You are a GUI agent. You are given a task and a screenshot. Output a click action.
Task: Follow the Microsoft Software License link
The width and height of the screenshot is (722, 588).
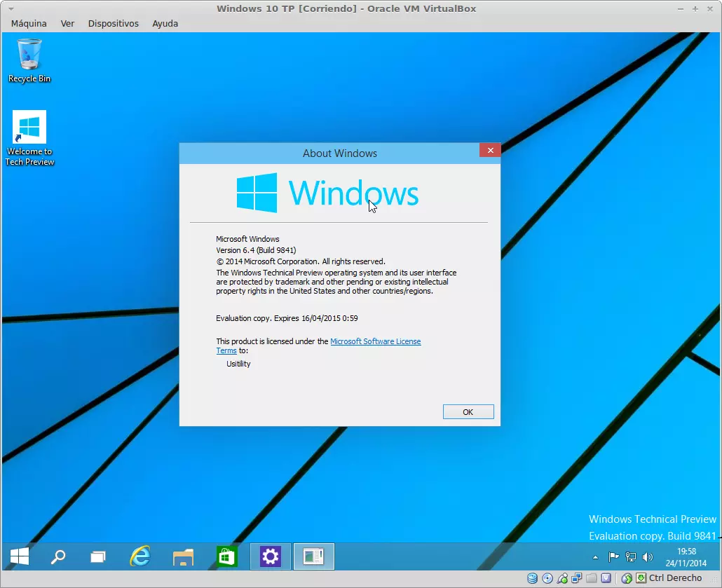coord(375,341)
